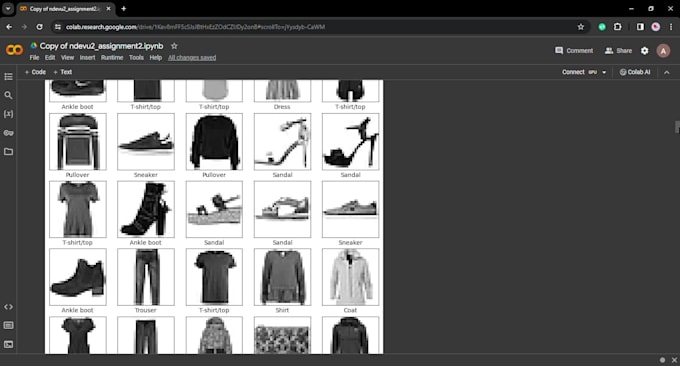Click the Colab logo
Screen dimensions: 680x366
tap(14, 50)
